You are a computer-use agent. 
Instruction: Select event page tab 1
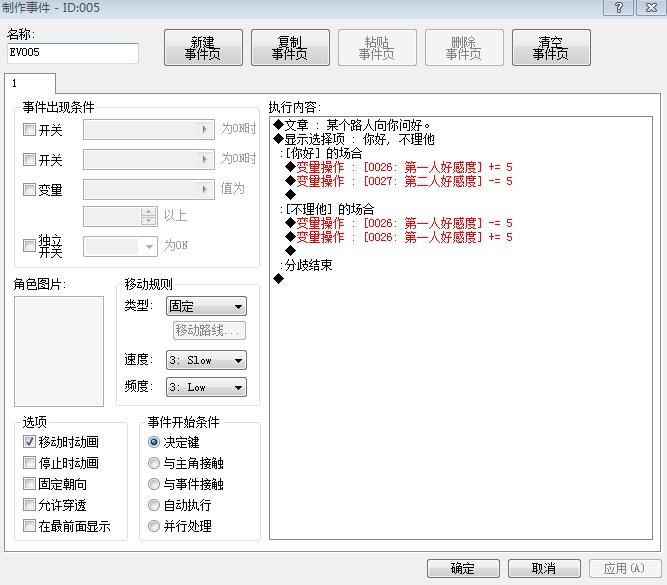[x=30, y=83]
